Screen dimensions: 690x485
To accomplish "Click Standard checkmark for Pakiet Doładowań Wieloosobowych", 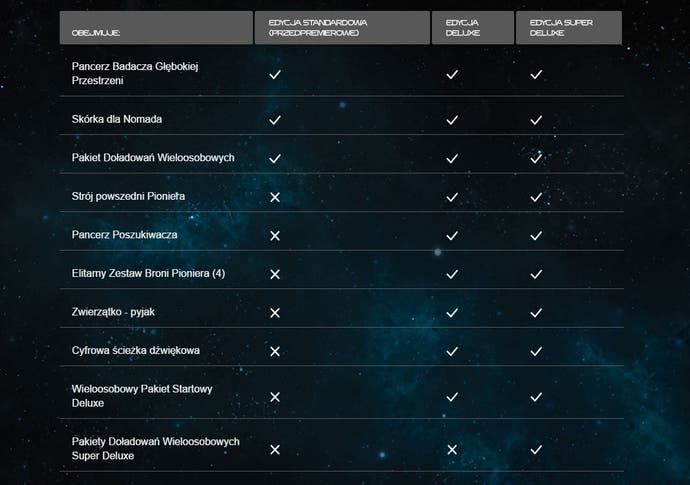I will pyautogui.click(x=275, y=158).
